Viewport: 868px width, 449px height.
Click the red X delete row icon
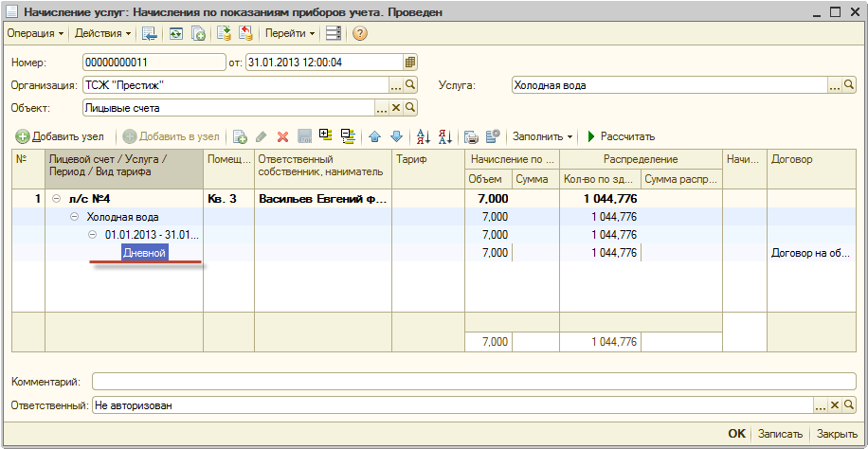(x=282, y=136)
